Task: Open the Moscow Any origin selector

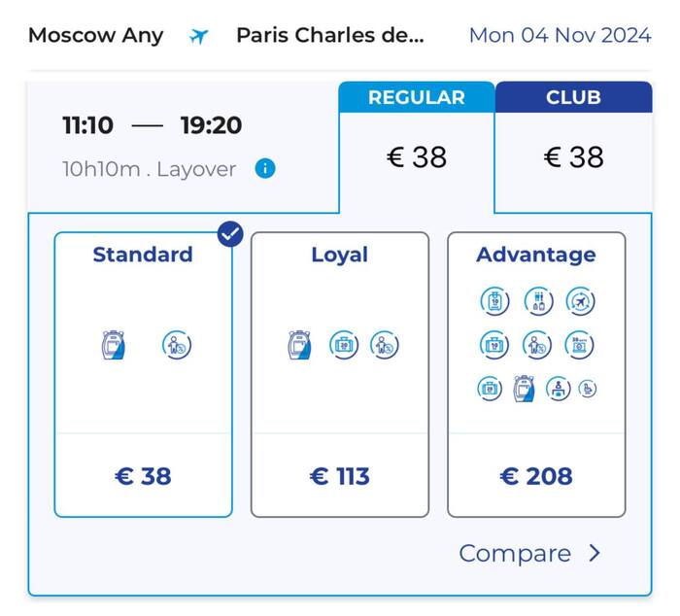Action: pos(95,36)
